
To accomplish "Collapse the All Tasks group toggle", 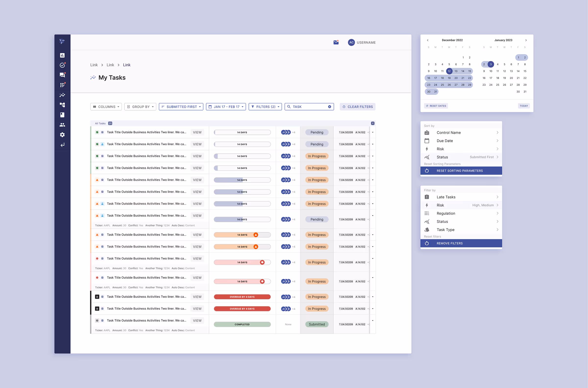I will [x=373, y=123].
